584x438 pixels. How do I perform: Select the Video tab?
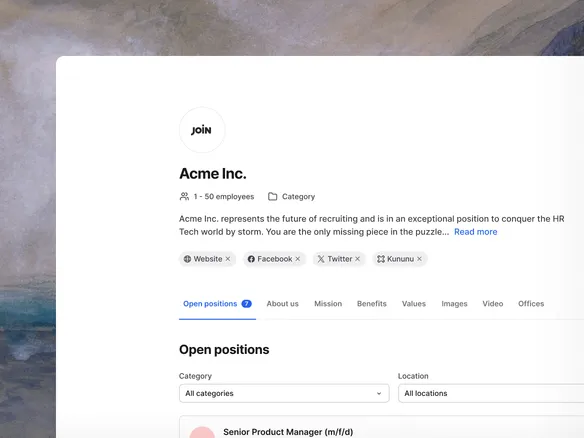(x=493, y=304)
